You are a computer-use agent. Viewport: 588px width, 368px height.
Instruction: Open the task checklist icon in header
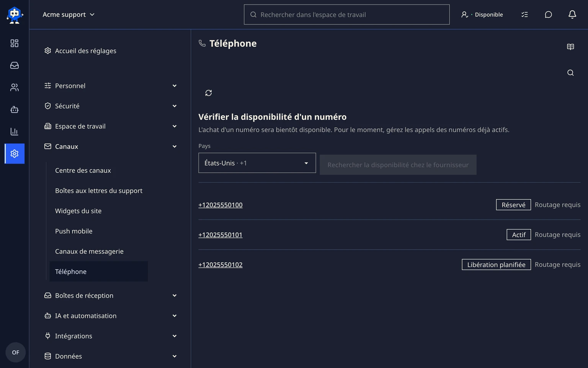(524, 15)
